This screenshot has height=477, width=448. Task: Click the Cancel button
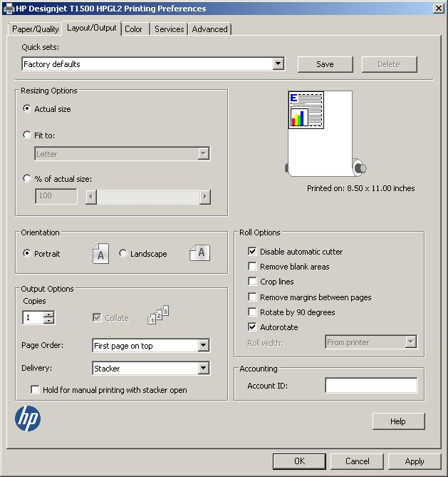357,461
